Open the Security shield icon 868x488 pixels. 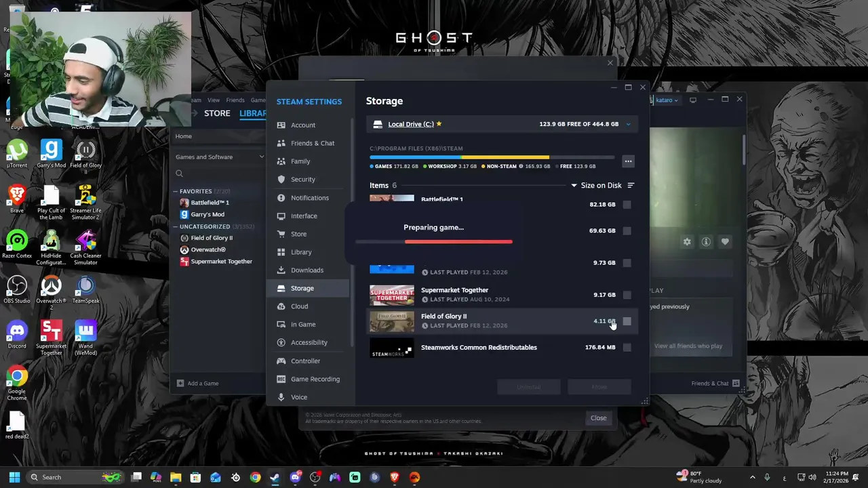[x=281, y=179]
